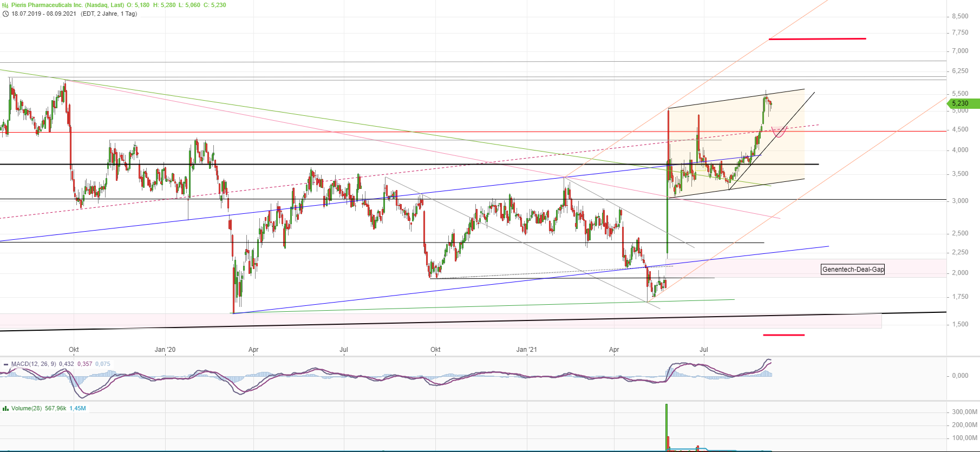
Task: Click the clock icon next to date range
Action: pyautogui.click(x=5, y=14)
